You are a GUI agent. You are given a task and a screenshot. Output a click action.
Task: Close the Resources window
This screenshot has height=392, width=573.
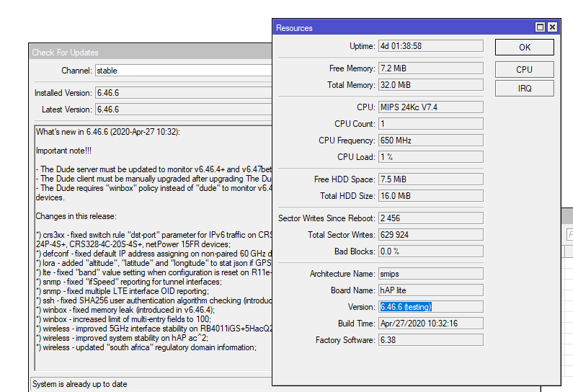553,27
